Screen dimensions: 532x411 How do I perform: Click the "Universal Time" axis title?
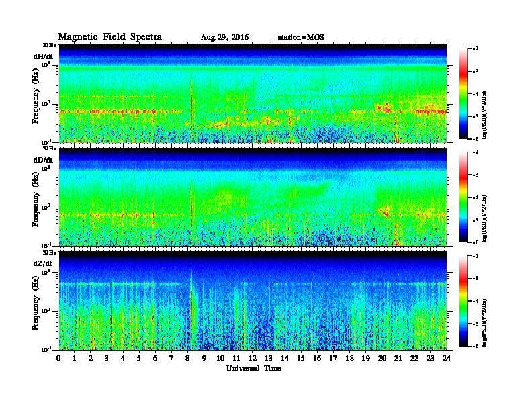tap(253, 368)
